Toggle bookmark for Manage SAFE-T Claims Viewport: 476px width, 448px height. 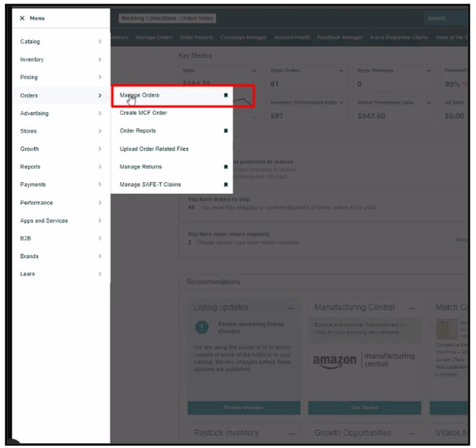point(225,184)
